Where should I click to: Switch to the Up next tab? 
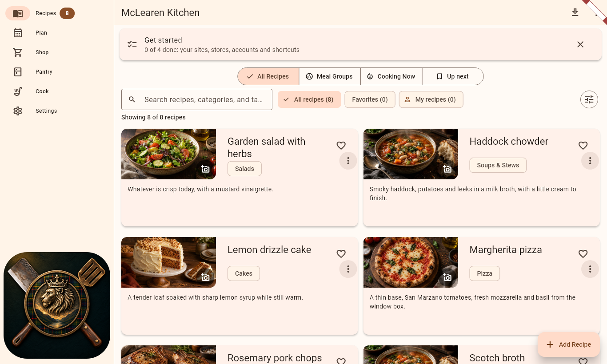[453, 76]
